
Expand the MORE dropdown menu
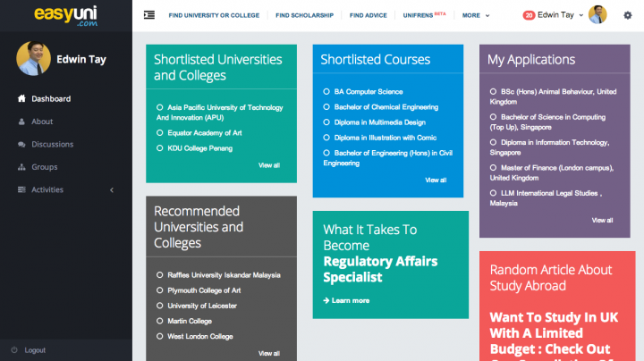click(x=476, y=15)
